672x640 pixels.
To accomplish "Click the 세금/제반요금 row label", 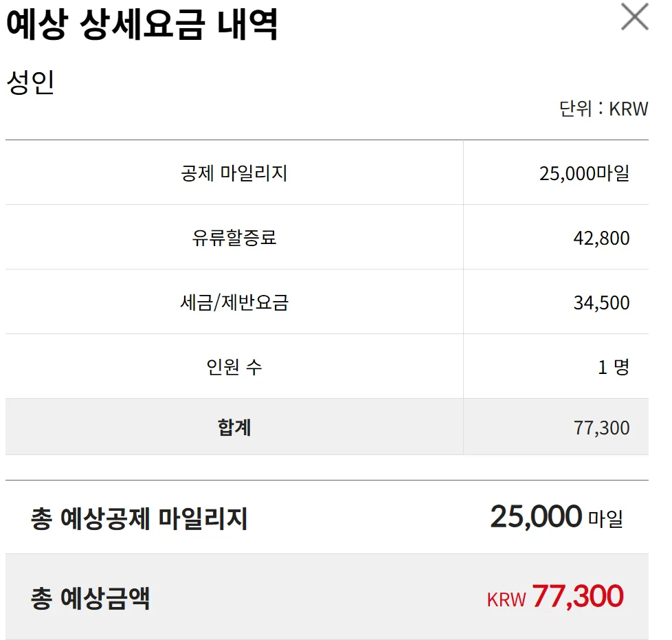I will [234, 302].
